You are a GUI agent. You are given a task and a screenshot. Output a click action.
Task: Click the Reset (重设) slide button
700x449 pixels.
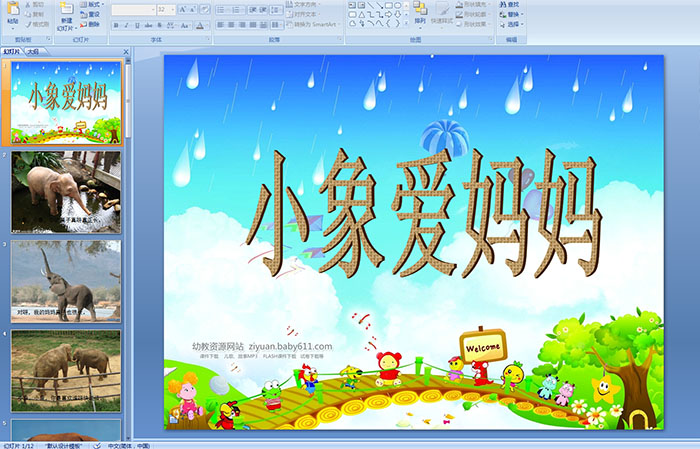tap(92, 15)
